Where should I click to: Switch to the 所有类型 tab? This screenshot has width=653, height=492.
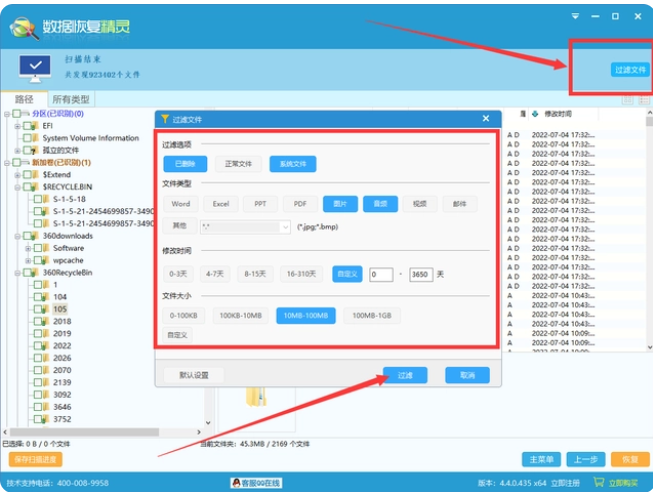pos(71,100)
